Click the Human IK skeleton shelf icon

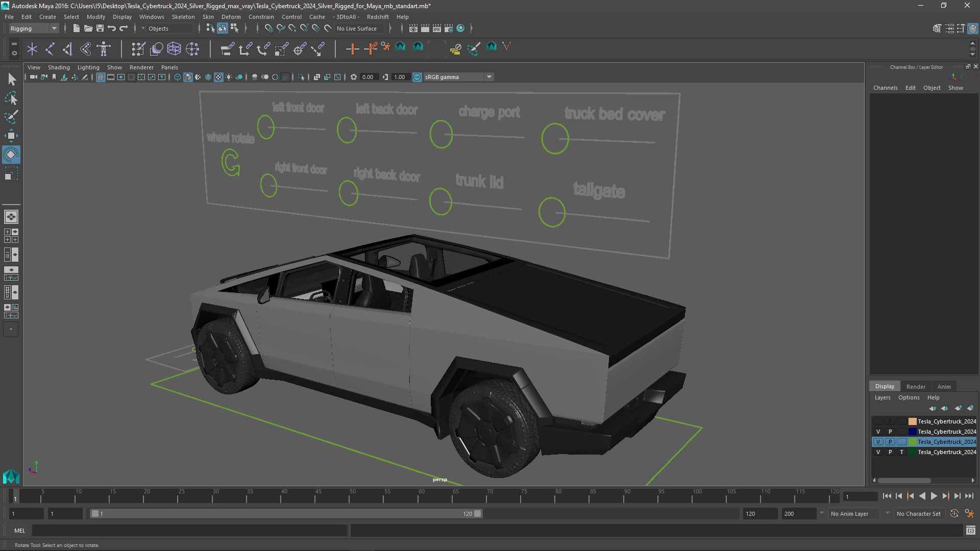pyautogui.click(x=104, y=49)
